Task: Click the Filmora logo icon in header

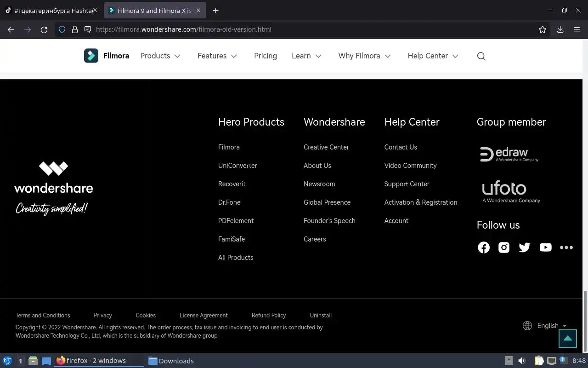Action: (x=91, y=56)
